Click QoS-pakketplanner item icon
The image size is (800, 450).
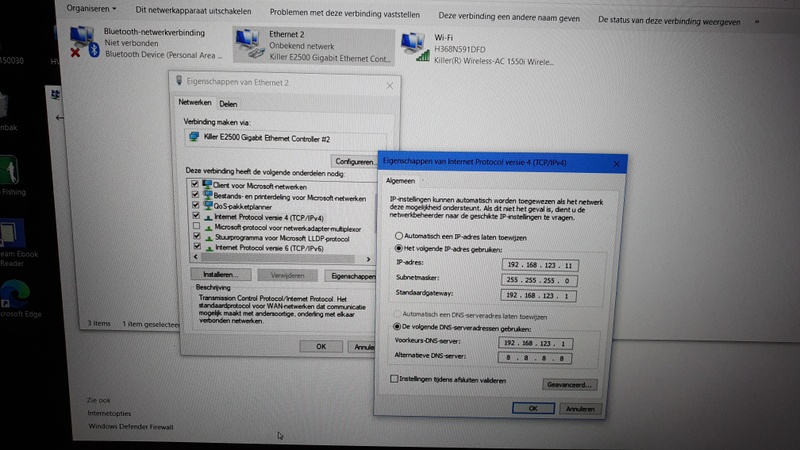208,206
